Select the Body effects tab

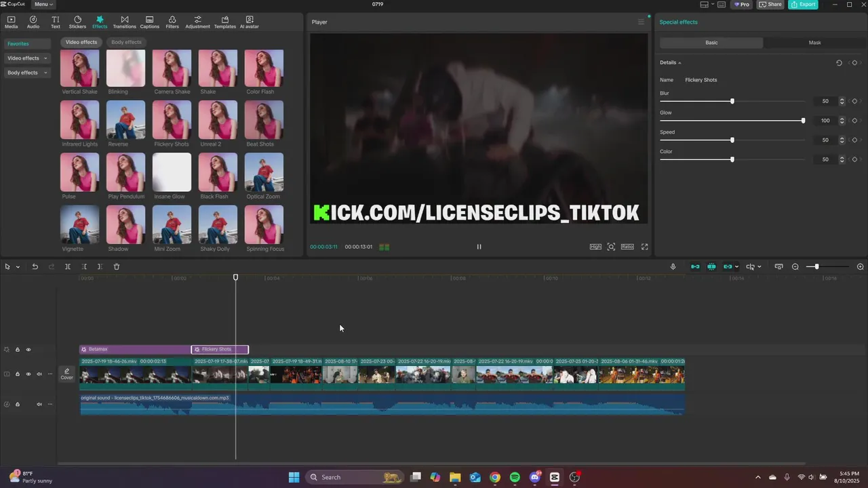(x=126, y=42)
